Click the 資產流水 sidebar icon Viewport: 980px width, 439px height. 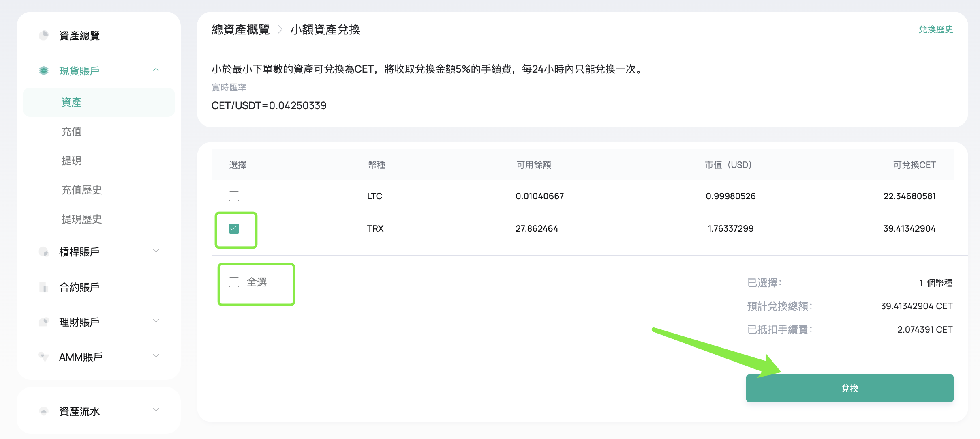coord(44,411)
